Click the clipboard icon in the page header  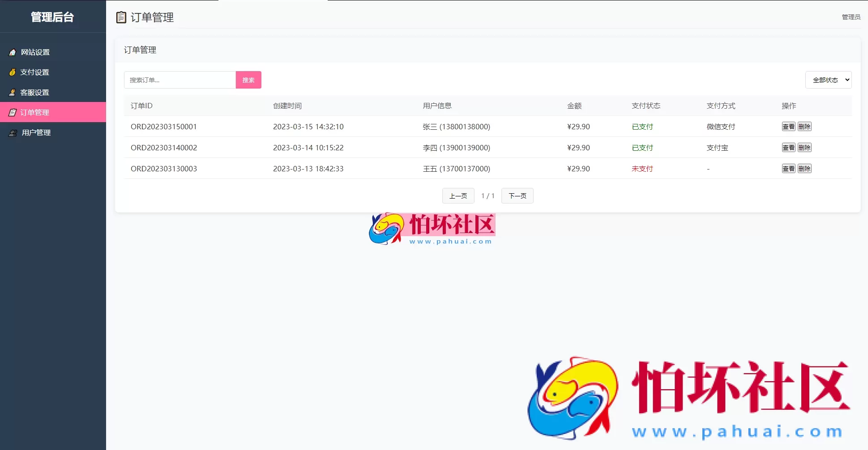coord(121,17)
